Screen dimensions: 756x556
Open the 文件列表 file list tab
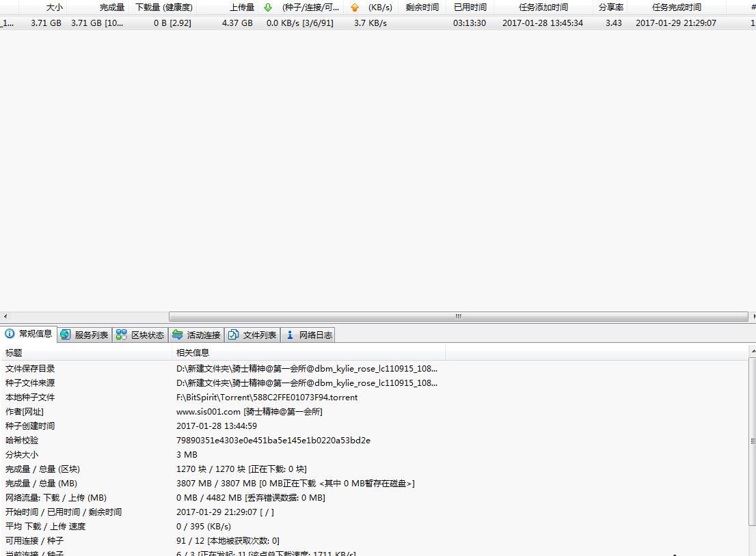coord(253,335)
